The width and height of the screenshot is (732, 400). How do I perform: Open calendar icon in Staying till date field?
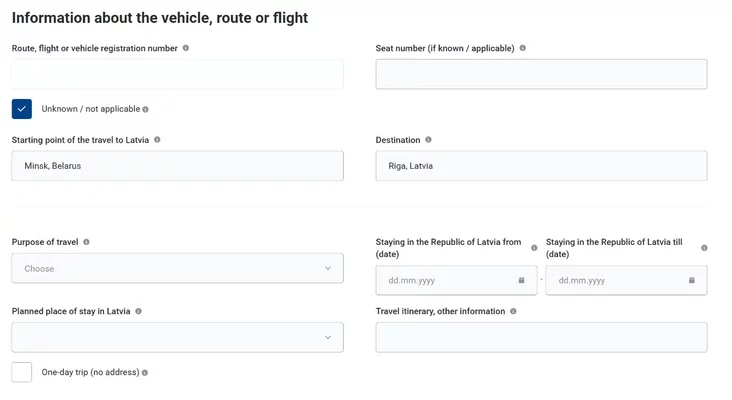691,280
